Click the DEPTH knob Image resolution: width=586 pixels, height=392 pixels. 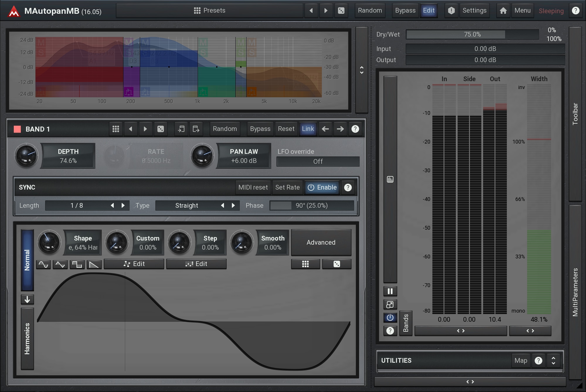pyautogui.click(x=26, y=156)
